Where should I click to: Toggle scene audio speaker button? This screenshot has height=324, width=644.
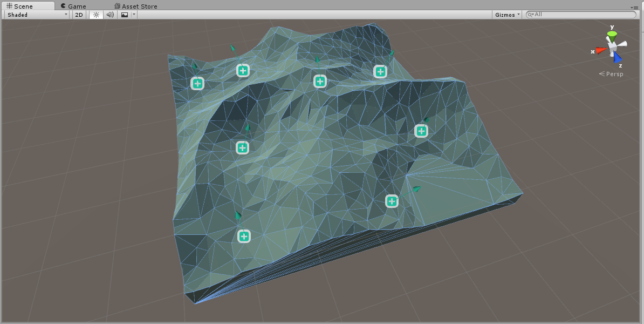point(110,15)
